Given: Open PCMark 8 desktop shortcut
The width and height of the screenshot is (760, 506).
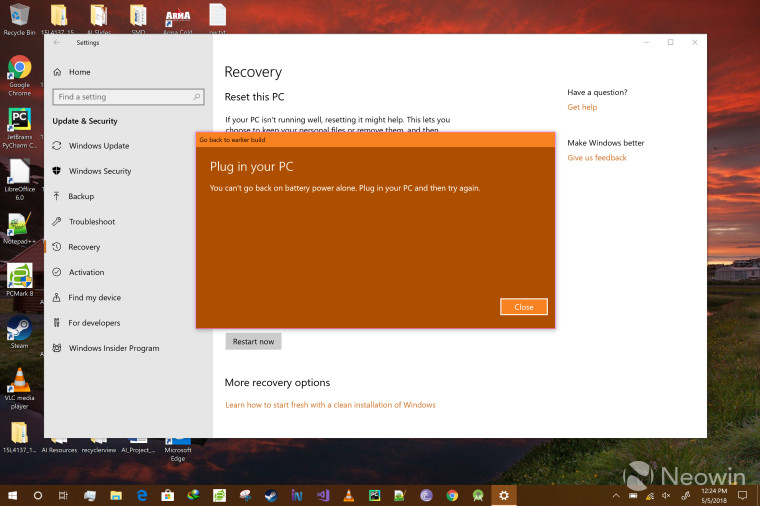Looking at the screenshot, I should [x=19, y=280].
